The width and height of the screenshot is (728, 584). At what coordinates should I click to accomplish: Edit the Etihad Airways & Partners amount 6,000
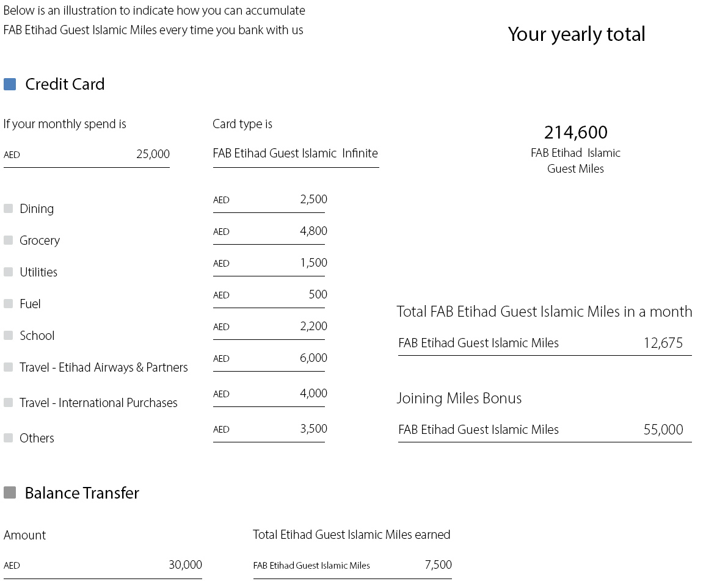(x=269, y=359)
